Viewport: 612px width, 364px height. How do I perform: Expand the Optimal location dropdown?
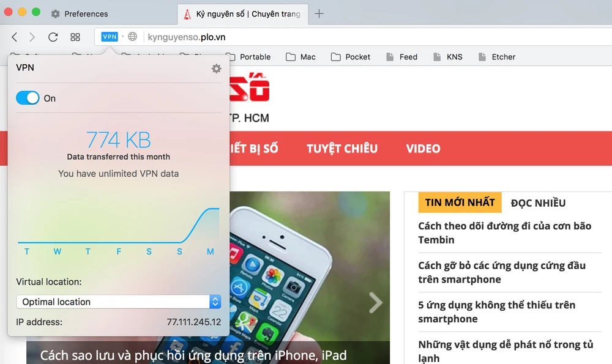pos(119,302)
